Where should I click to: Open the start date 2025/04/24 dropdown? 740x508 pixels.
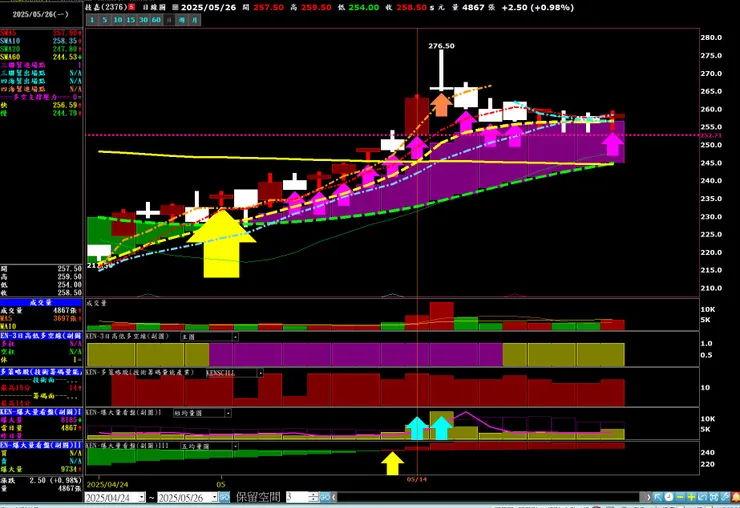tap(142, 498)
